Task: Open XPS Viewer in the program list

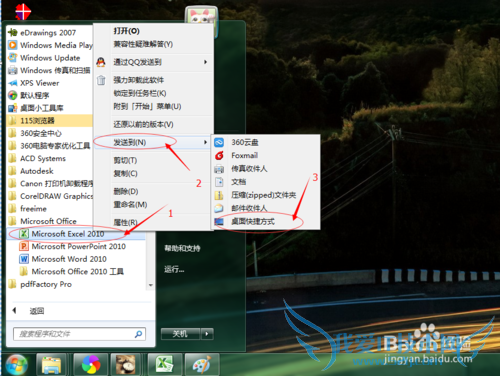Action: (33, 83)
